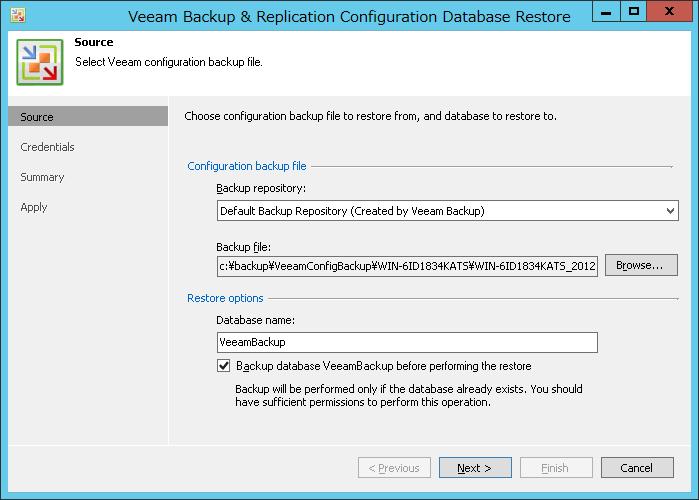Click the Database name text field

coord(407,342)
